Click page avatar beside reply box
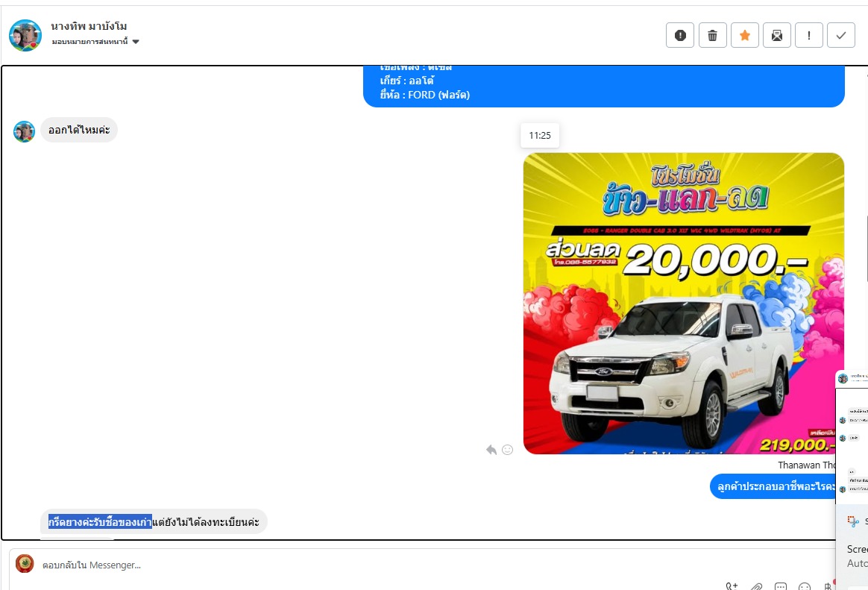The image size is (868, 590). pyautogui.click(x=25, y=564)
